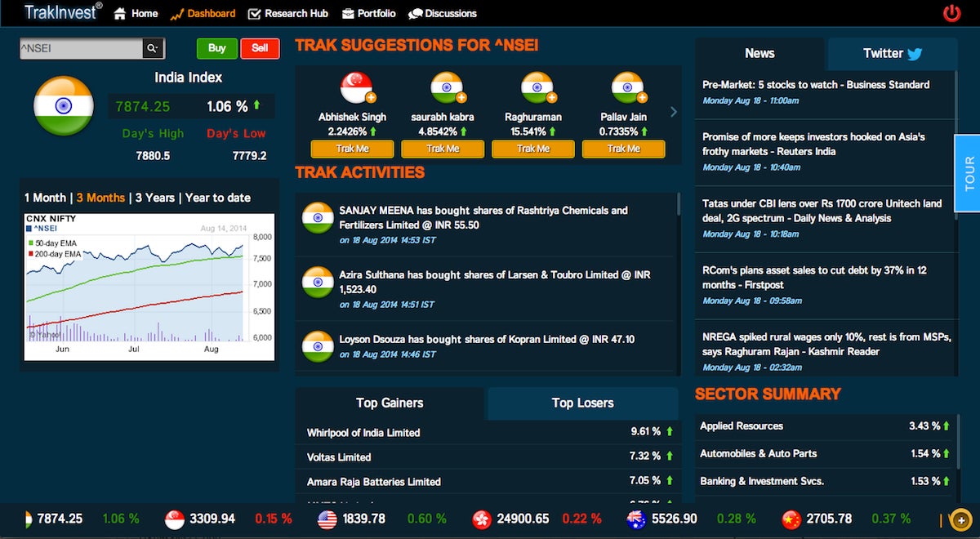The height and width of the screenshot is (539, 980).
Task: Click the flag beside Loyson Dsouza's activity
Action: pos(317,345)
